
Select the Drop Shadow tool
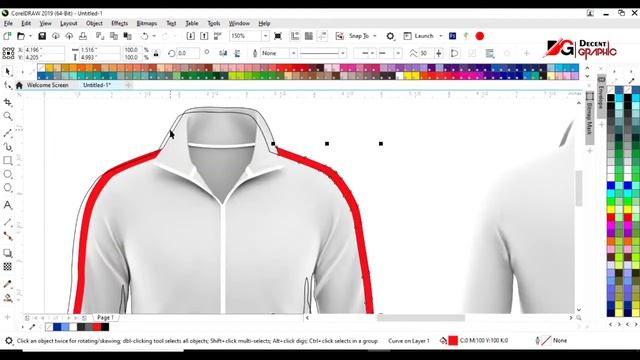click(7, 253)
